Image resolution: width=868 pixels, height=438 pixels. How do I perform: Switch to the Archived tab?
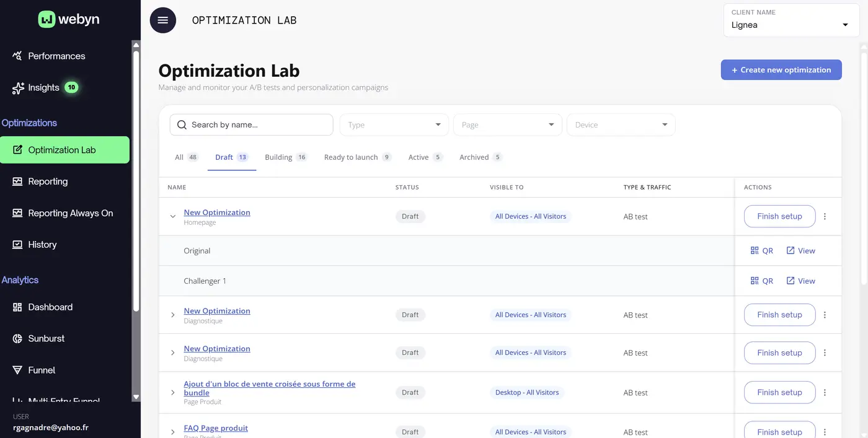pyautogui.click(x=480, y=157)
